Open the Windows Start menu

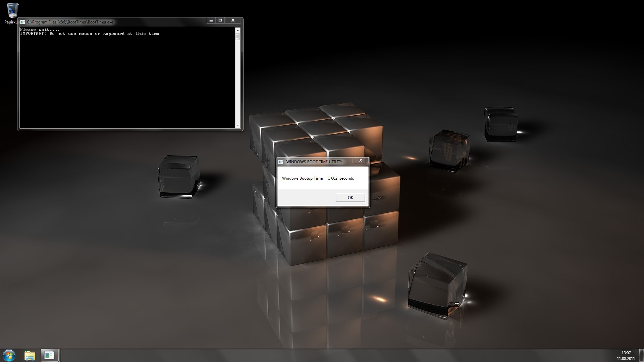pyautogui.click(x=9, y=355)
